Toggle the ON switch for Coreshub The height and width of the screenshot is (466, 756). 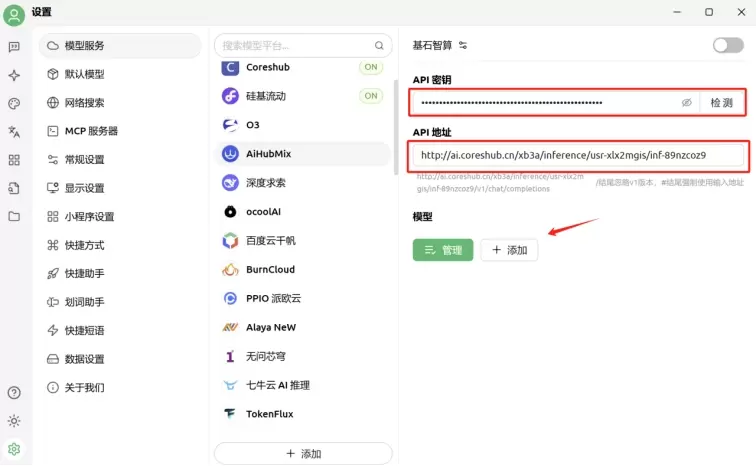coord(371,67)
